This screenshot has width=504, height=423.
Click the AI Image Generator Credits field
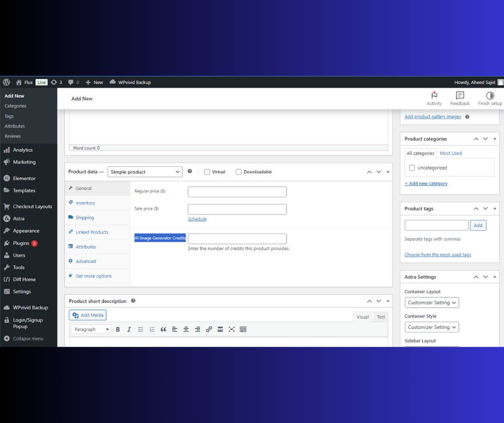237,238
